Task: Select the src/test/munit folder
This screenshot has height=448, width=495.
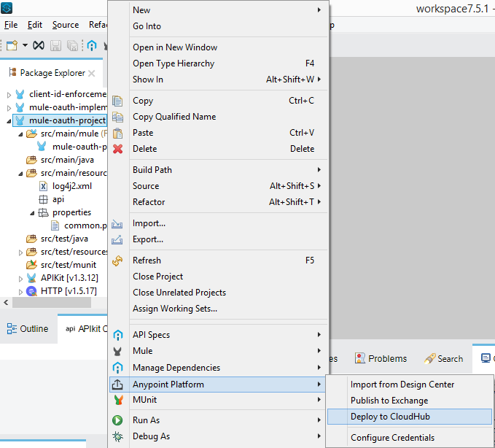Action: (x=69, y=265)
